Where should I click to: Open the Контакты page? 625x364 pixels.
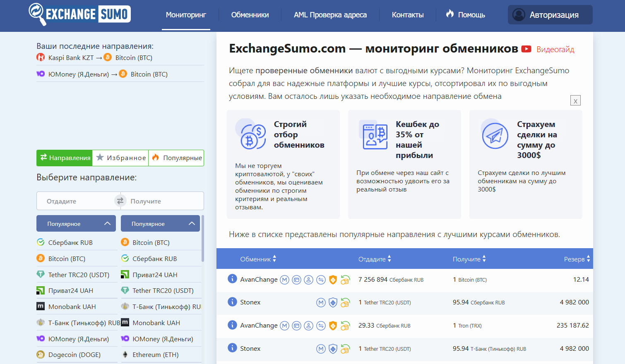408,15
